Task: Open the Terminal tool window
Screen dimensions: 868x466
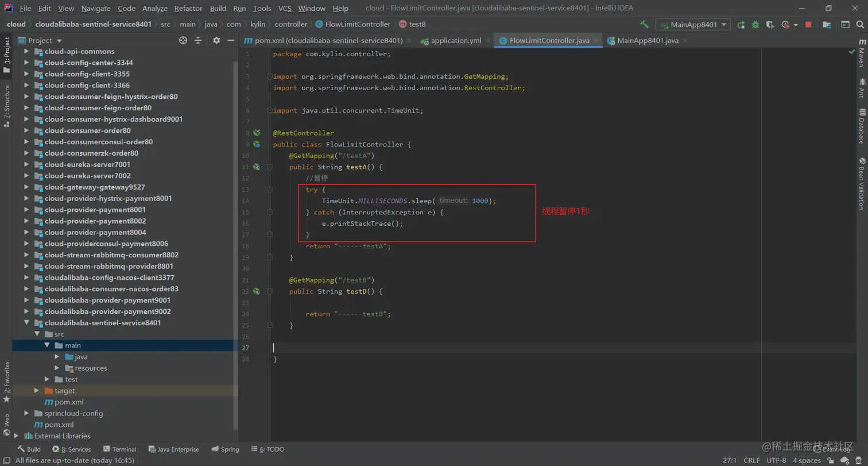Action: (119, 449)
